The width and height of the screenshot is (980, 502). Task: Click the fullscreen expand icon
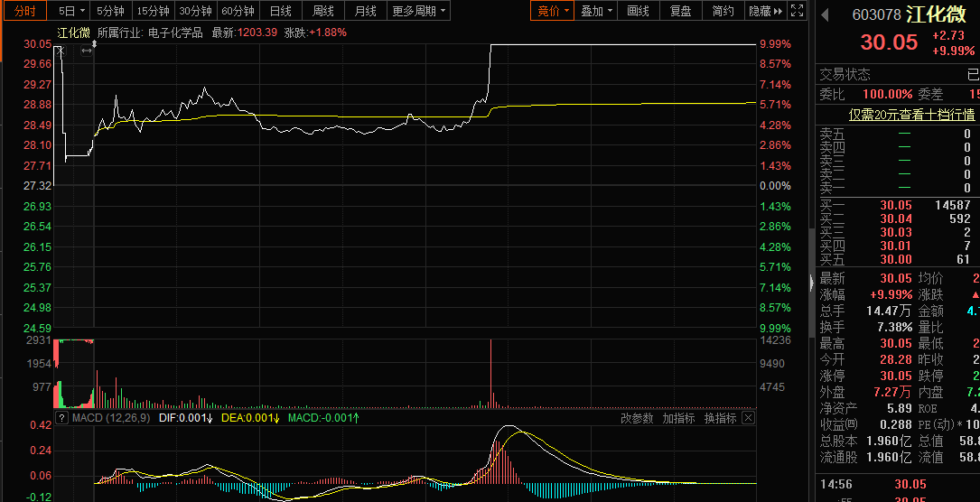[797, 11]
